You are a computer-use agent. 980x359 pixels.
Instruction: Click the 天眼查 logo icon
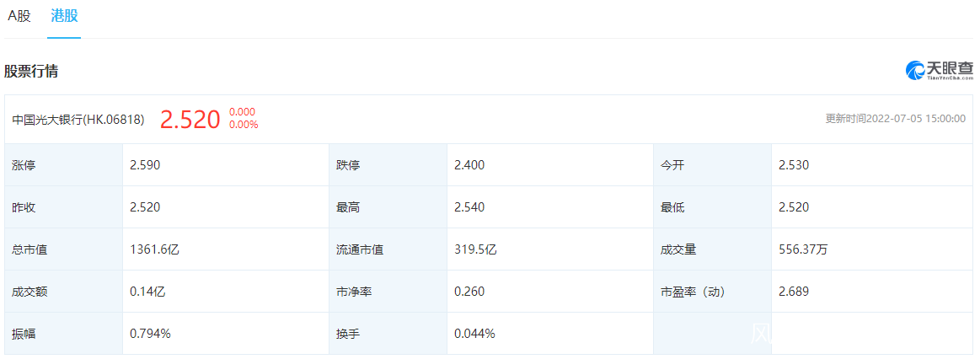click(915, 71)
